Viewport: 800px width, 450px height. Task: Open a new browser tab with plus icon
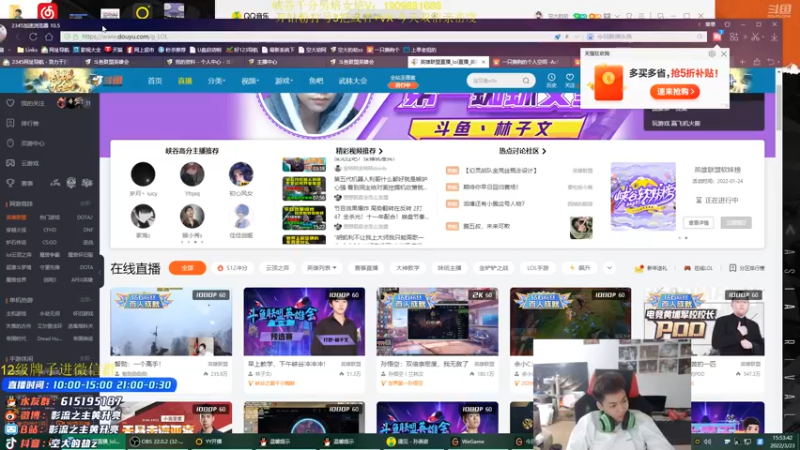point(742,62)
